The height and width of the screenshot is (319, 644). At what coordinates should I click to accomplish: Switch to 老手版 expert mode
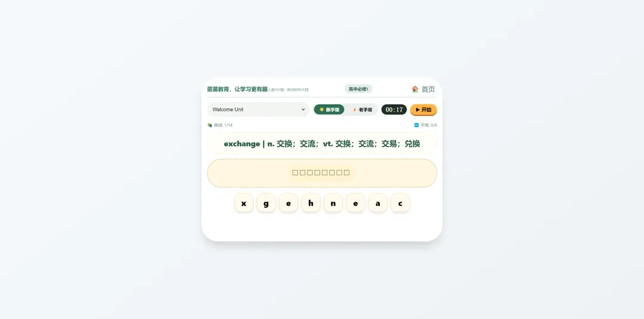coord(362,110)
